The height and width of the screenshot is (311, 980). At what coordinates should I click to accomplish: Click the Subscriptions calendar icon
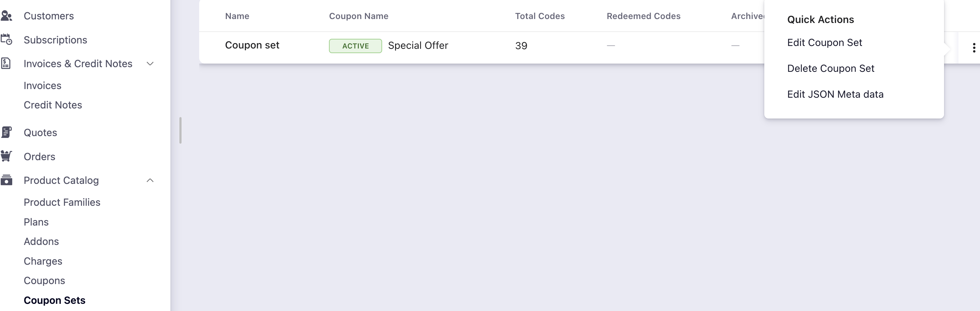pyautogui.click(x=6, y=40)
